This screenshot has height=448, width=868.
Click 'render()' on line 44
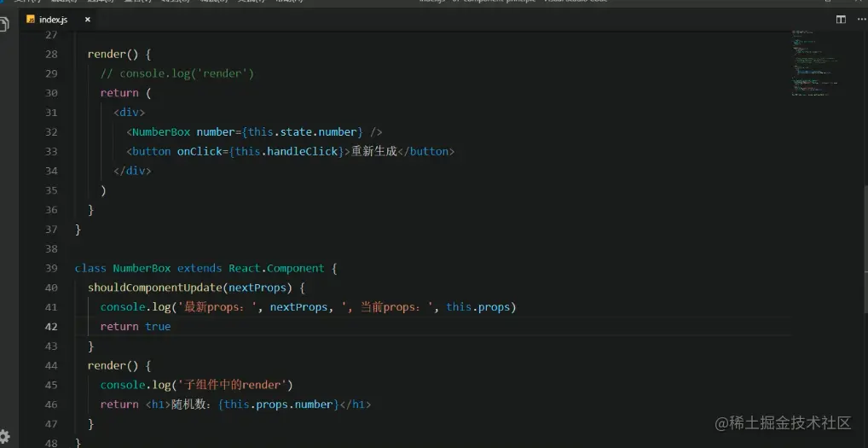point(113,365)
